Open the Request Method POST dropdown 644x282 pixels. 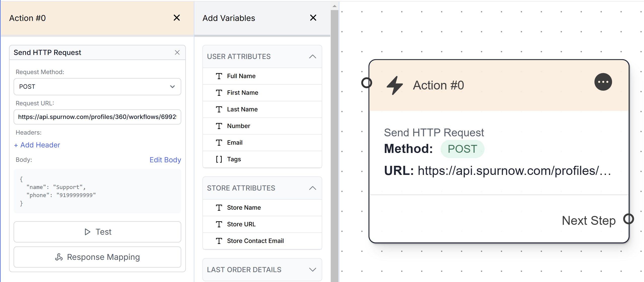97,87
